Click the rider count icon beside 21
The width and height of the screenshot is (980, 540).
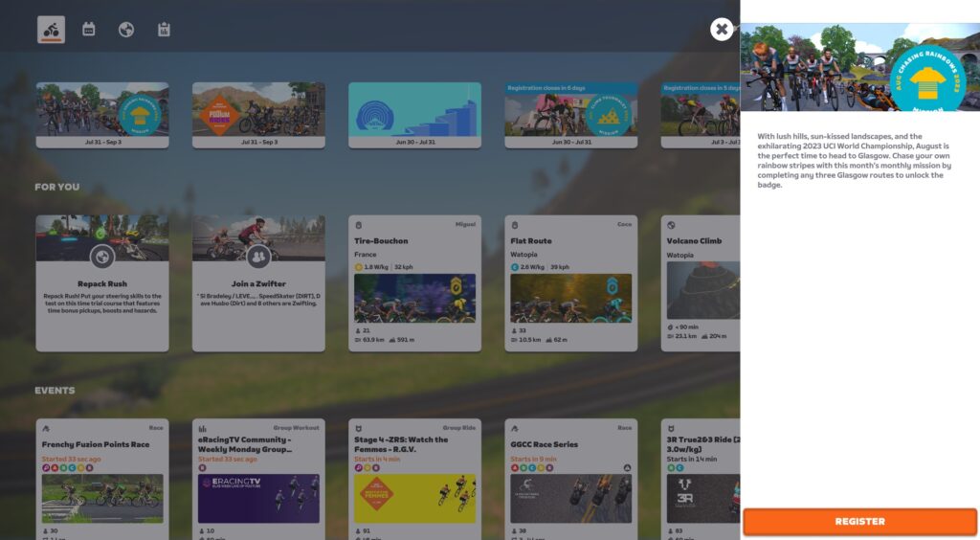tap(358, 330)
